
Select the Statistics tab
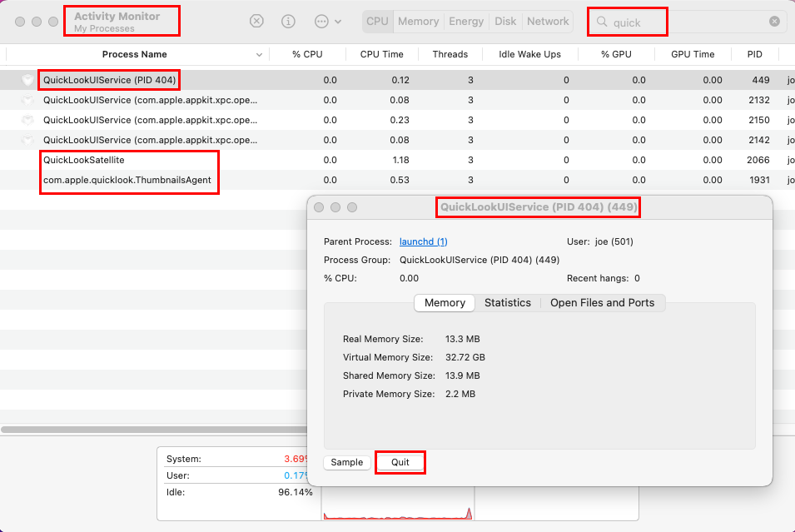click(508, 303)
